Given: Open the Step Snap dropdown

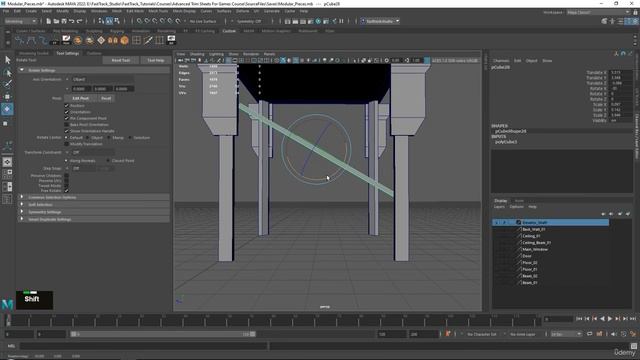Looking at the screenshot, I should pos(83,168).
